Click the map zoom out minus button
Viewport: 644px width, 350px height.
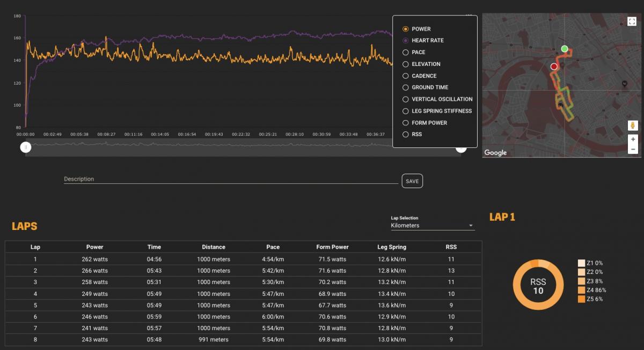pos(633,150)
